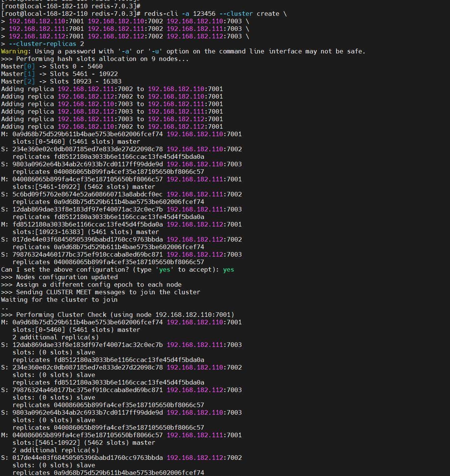Viewport: 450px width, 476px height.
Task: Click the "Can I set the above configuration?" prompt
Action: pyautogui.click(x=76, y=270)
